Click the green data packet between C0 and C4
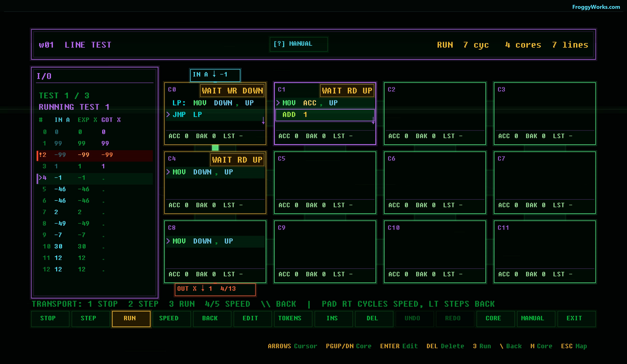627x364 pixels. tap(215, 148)
